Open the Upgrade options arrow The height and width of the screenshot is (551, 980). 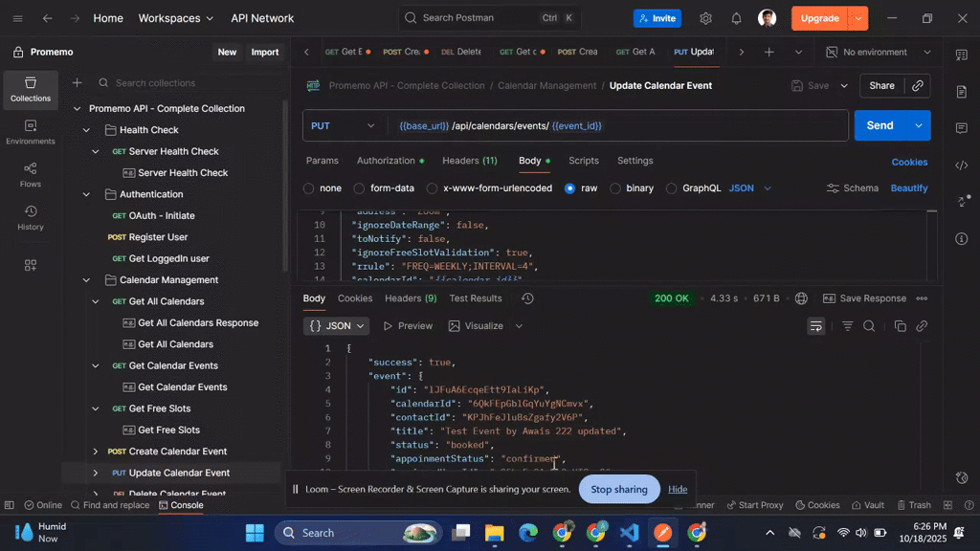pyautogui.click(x=858, y=18)
